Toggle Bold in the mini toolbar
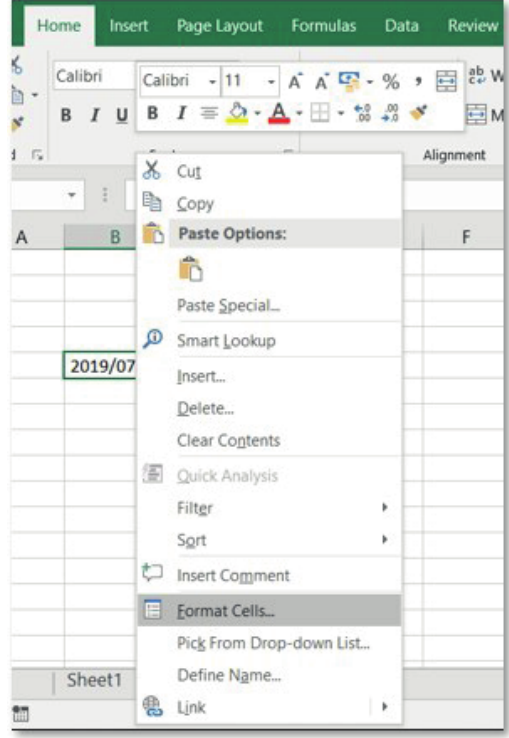This screenshot has width=509, height=738. pos(153,113)
